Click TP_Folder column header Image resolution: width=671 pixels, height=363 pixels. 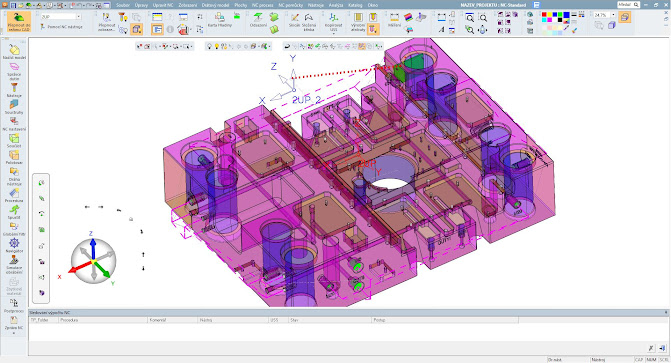(43, 320)
